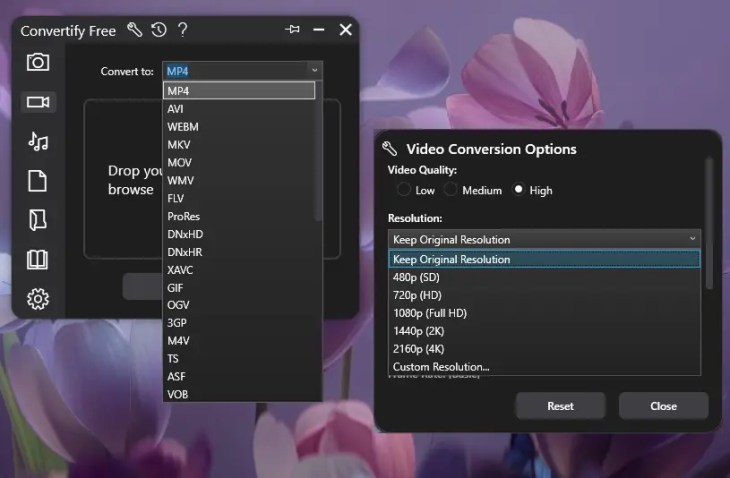Pin the Convertify window on top
This screenshot has height=478, width=730.
[292, 30]
